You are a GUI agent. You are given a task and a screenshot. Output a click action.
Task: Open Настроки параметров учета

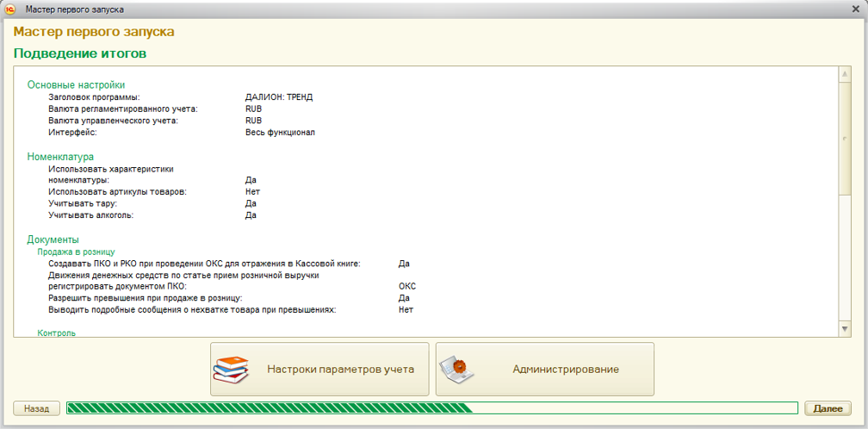[x=319, y=370]
